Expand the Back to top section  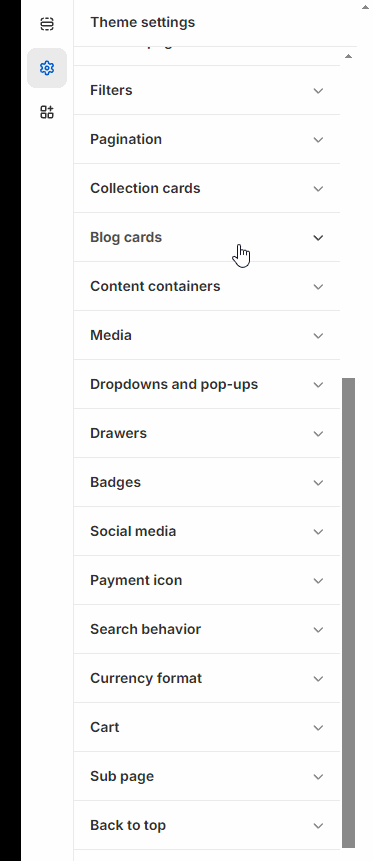click(x=207, y=825)
